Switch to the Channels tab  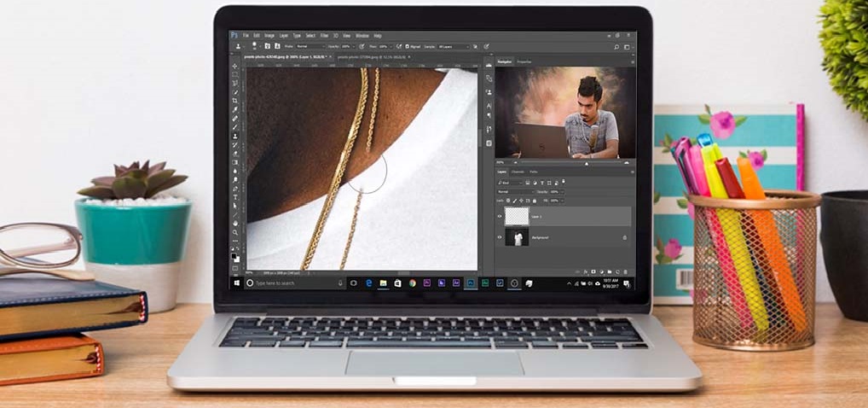pyautogui.click(x=518, y=172)
